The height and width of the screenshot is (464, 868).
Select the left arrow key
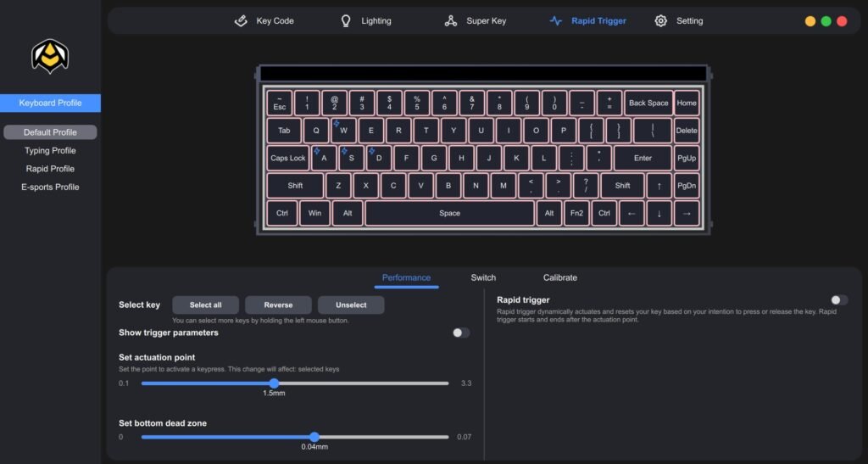click(631, 213)
